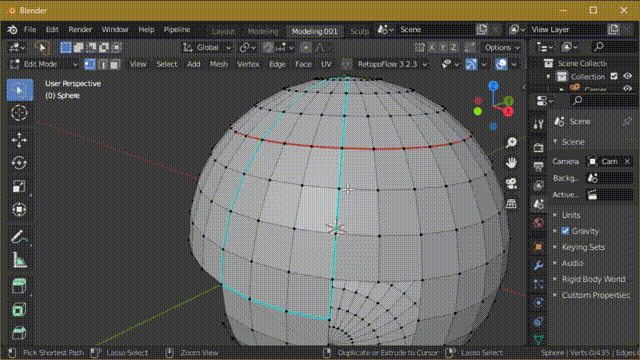Activate the 3D Cursor tool
The width and height of the screenshot is (640, 360).
point(19,113)
